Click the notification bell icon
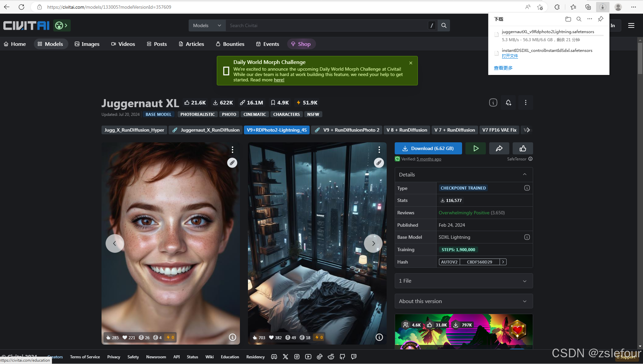Viewport: 643px width, 364px height. (508, 102)
